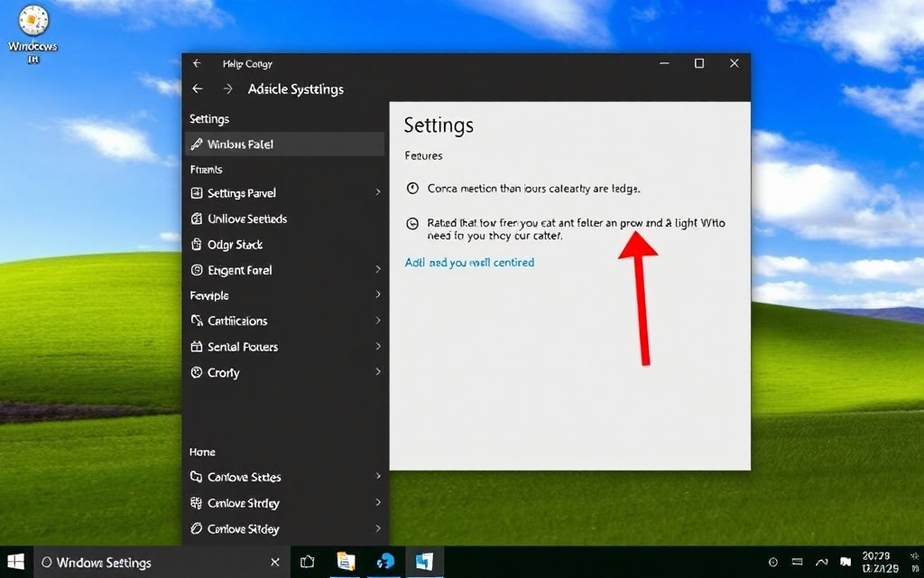Expand chevron beside Canlove Stties
Viewport: 924px width, 578px height.
378,476
